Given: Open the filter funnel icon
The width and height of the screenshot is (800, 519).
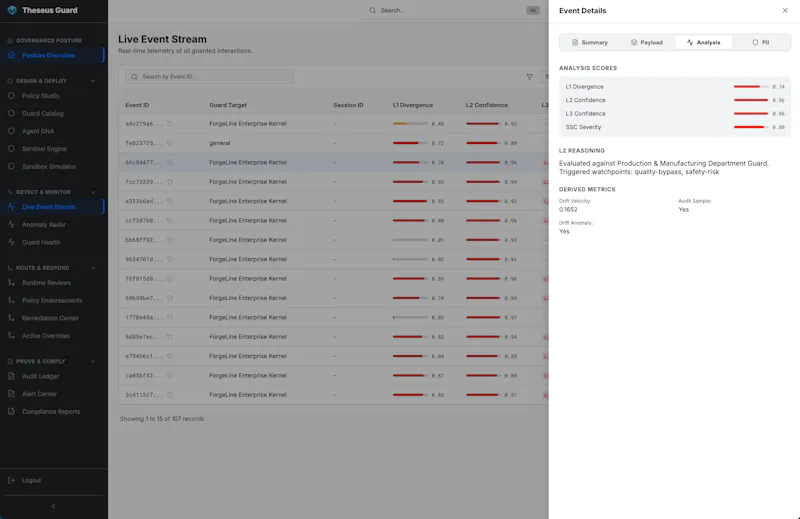Looking at the screenshot, I should pyautogui.click(x=530, y=77).
